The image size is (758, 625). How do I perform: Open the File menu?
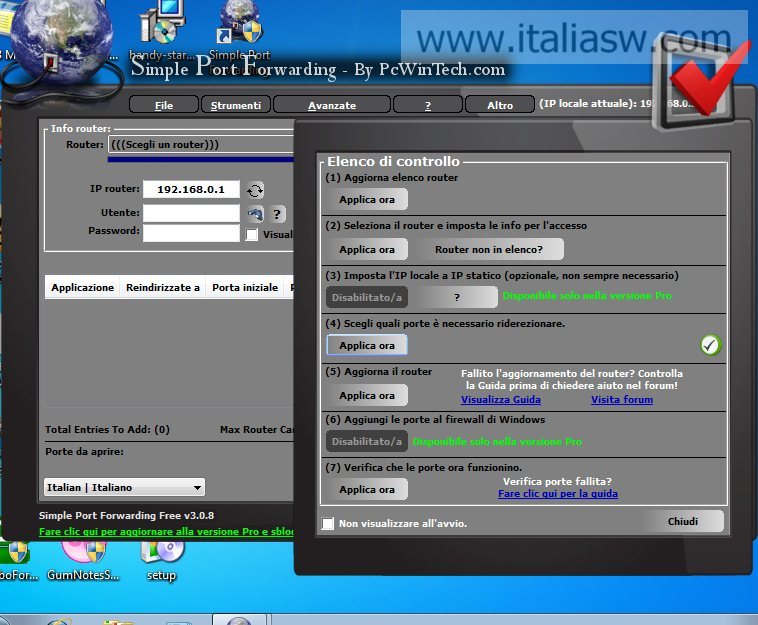pyautogui.click(x=164, y=105)
